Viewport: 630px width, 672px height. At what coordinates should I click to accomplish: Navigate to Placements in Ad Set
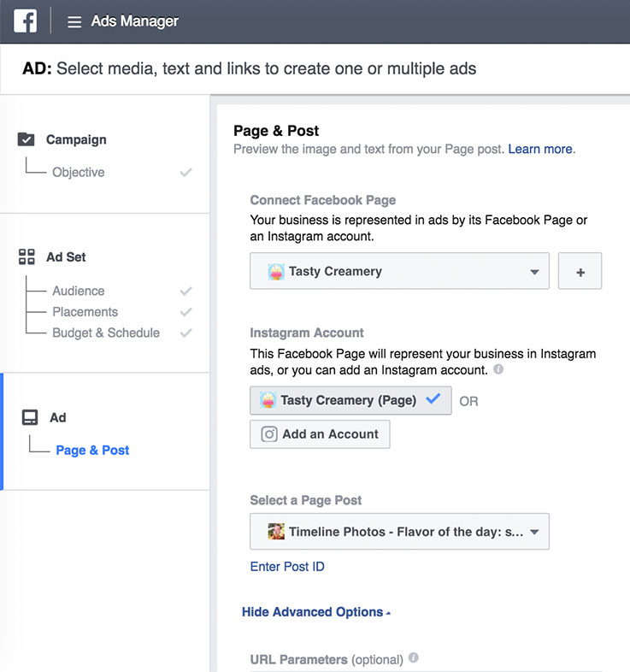click(85, 312)
